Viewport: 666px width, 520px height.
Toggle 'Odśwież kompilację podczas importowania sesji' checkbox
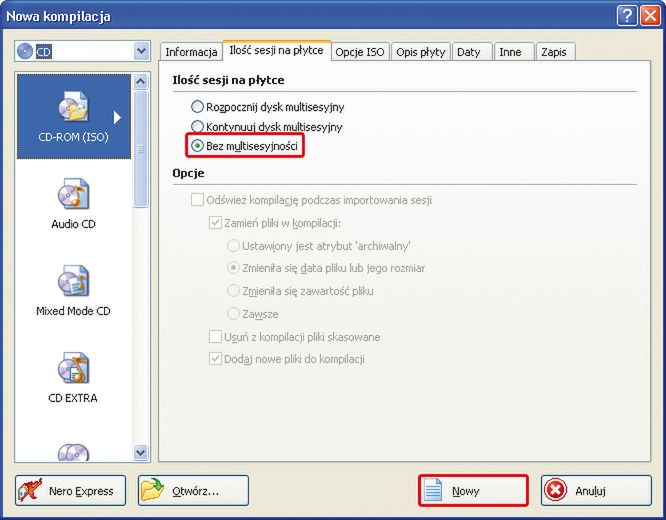point(197,200)
